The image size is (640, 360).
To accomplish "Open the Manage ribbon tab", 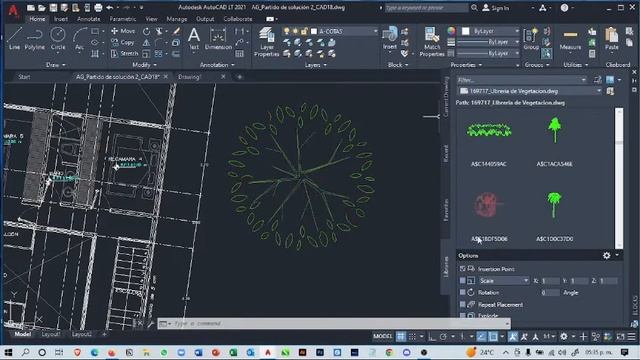I will point(177,19).
